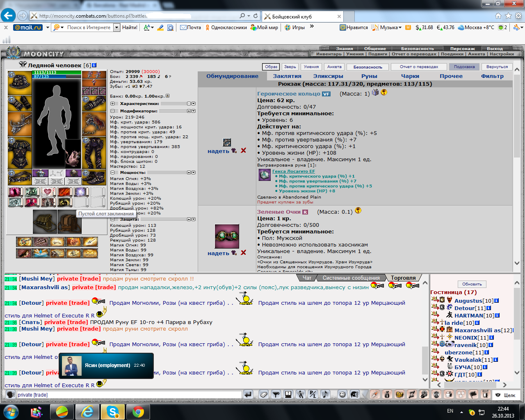Expand the Характеристики section
The image size is (525, 420).
click(112, 104)
